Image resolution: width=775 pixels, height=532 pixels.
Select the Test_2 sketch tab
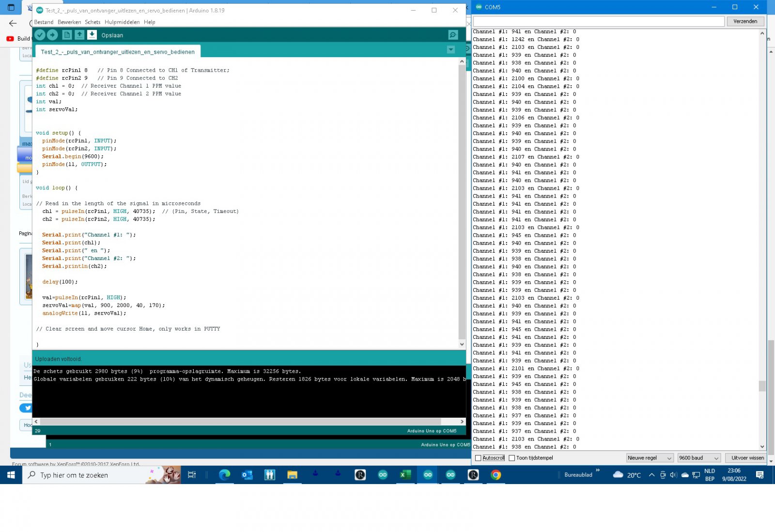118,52
